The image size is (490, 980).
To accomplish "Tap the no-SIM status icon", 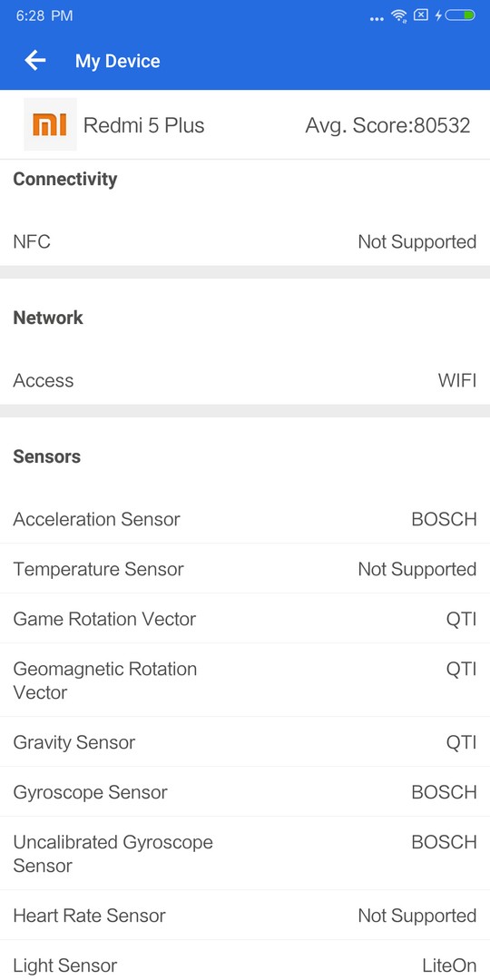I will click(x=421, y=15).
